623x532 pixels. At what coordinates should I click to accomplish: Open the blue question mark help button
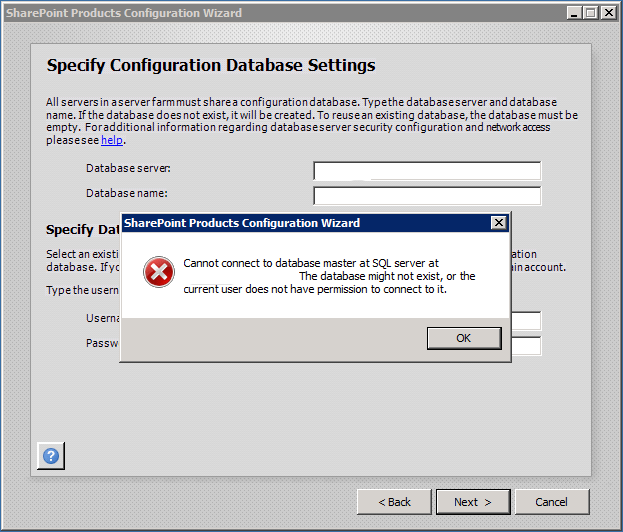pos(51,456)
